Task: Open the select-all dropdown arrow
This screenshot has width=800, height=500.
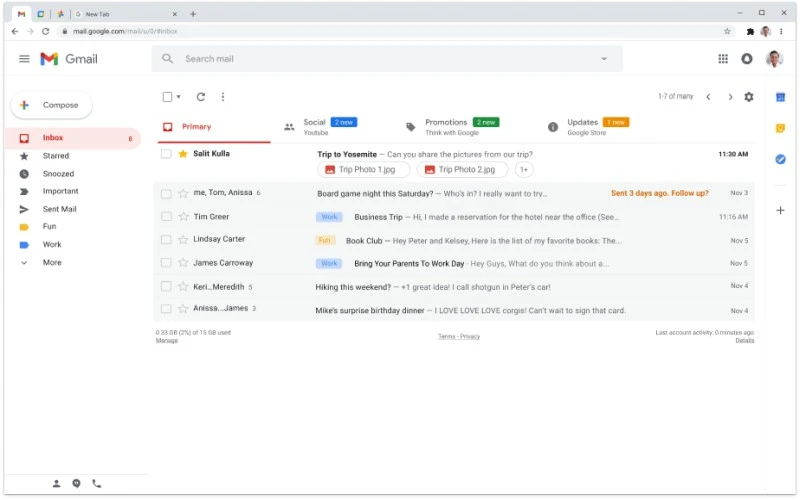Action: (179, 97)
